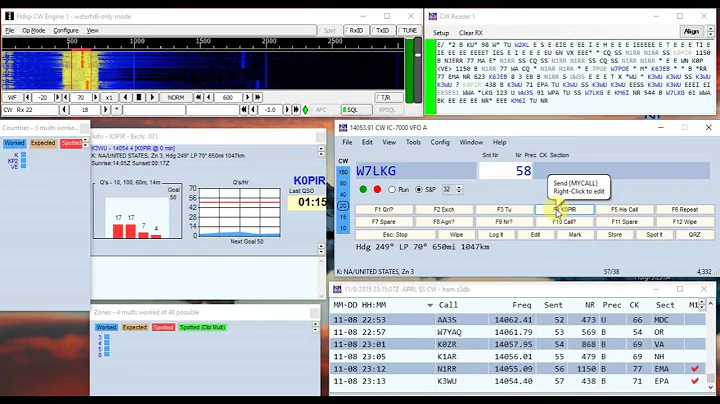Toggle the T/R checkbox in Fldigi
This screenshot has height=404, width=720.
coord(389,97)
